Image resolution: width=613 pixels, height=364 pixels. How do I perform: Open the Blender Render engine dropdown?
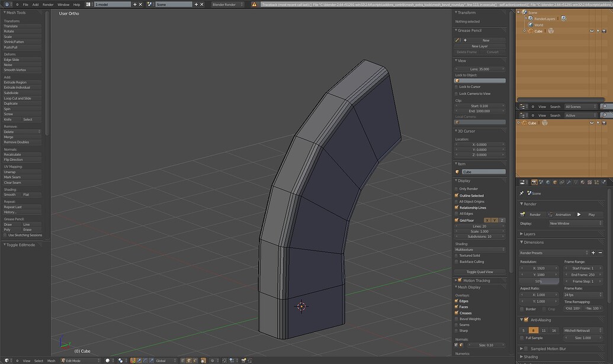(x=227, y=4)
